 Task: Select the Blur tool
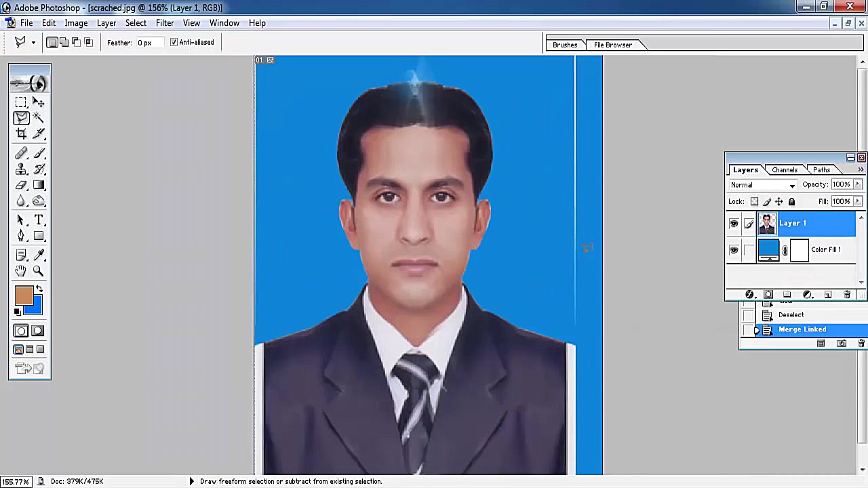pos(21,201)
